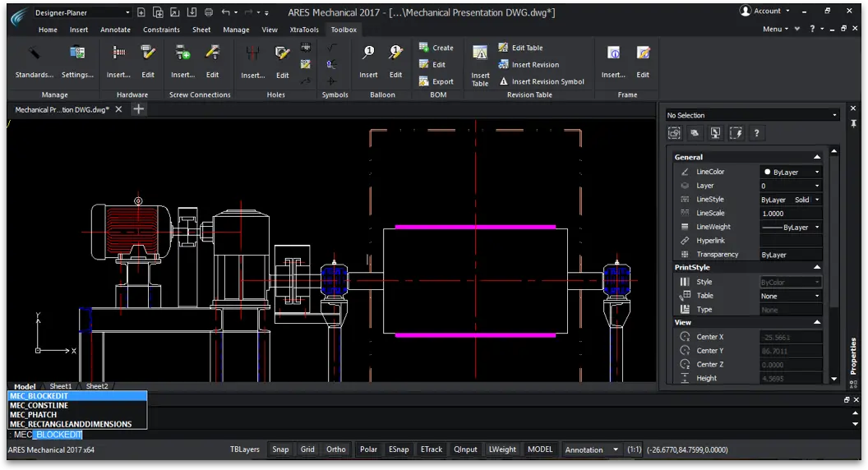Click the BOM Create icon
The image size is (868, 470).
(424, 48)
